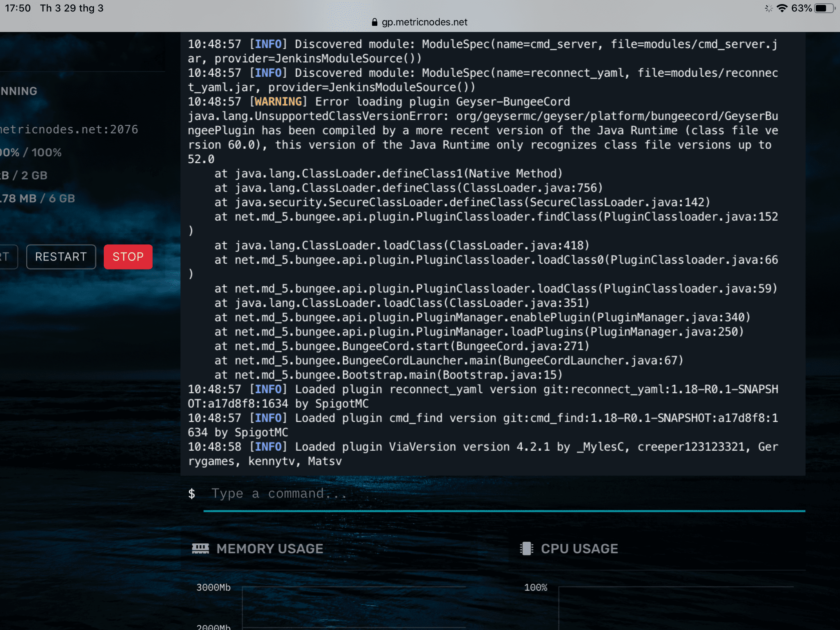Click the metricnodes.net:2076 server address text

69,130
